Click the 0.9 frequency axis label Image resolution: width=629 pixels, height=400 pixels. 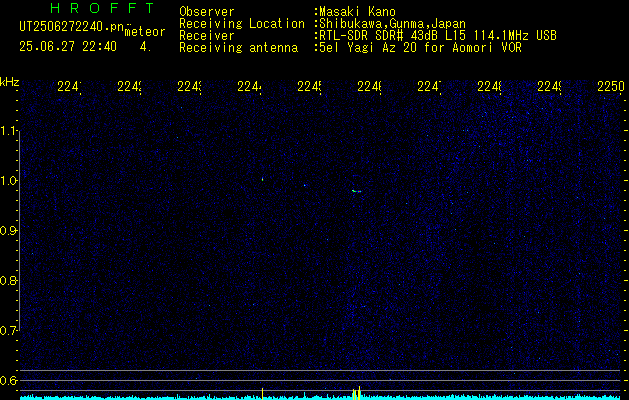(9, 231)
